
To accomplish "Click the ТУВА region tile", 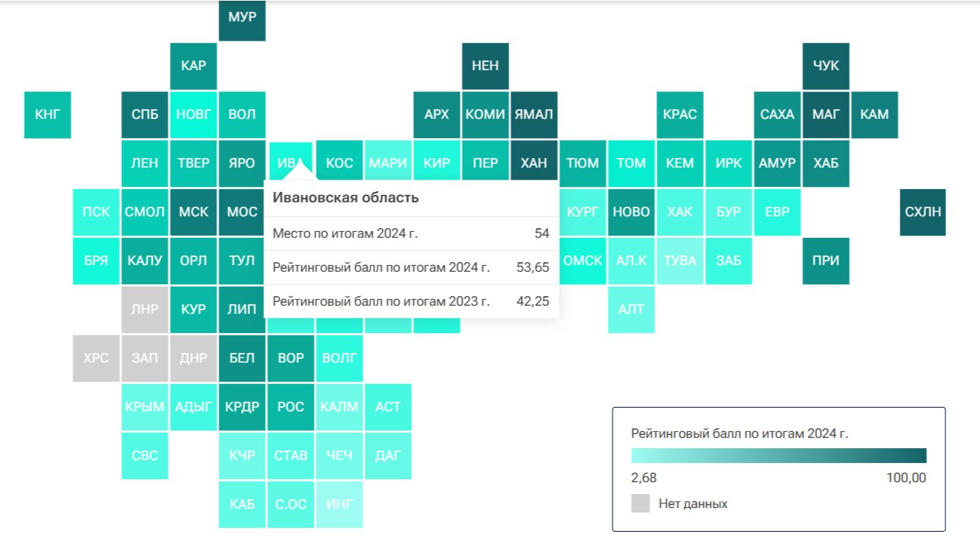I will click(x=680, y=261).
